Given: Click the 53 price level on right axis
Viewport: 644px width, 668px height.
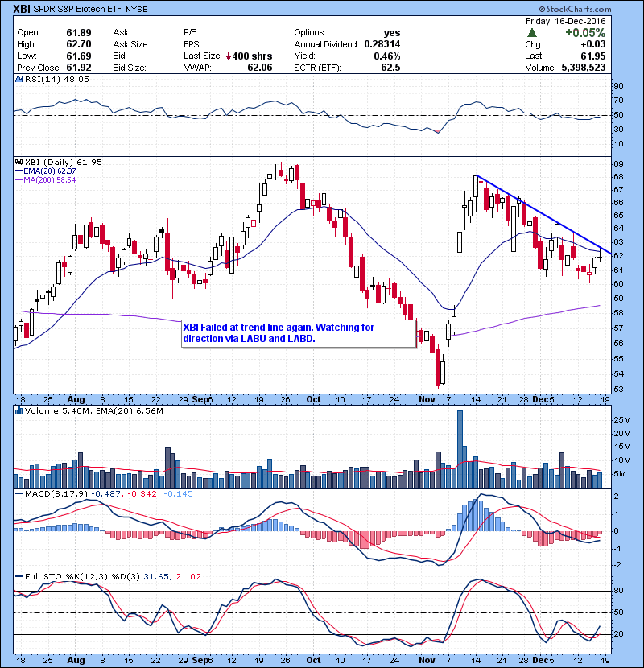Looking at the screenshot, I should (618, 390).
